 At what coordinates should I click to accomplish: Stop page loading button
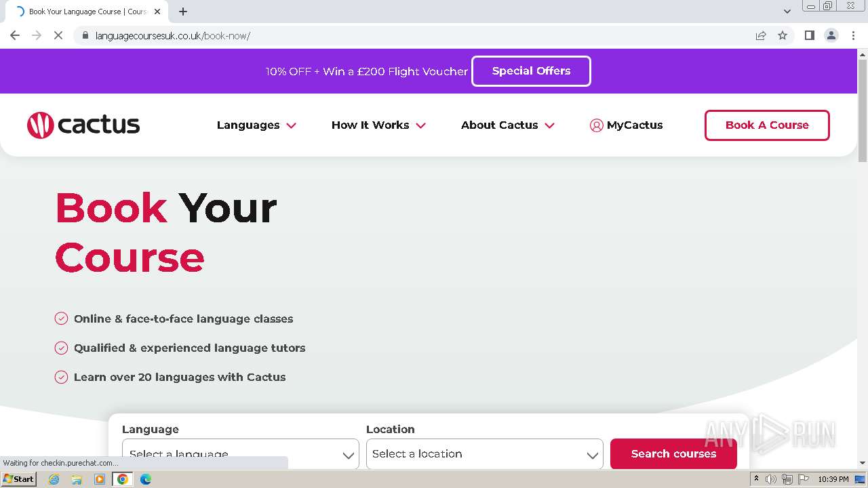pyautogui.click(x=58, y=35)
